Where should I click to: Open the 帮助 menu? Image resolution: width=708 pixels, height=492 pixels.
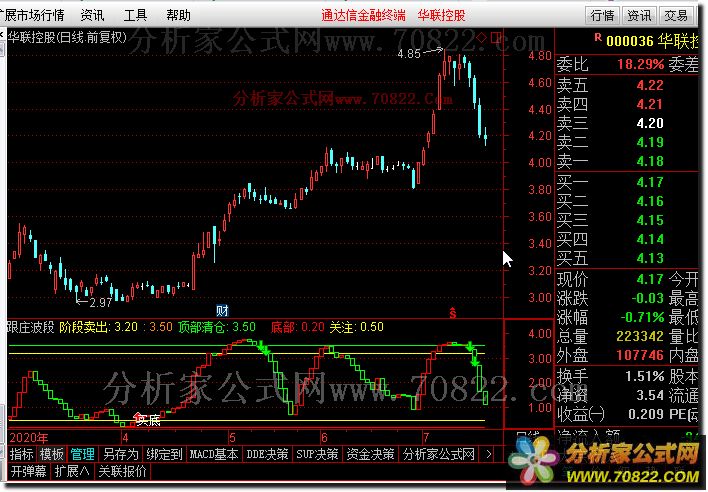(x=178, y=15)
